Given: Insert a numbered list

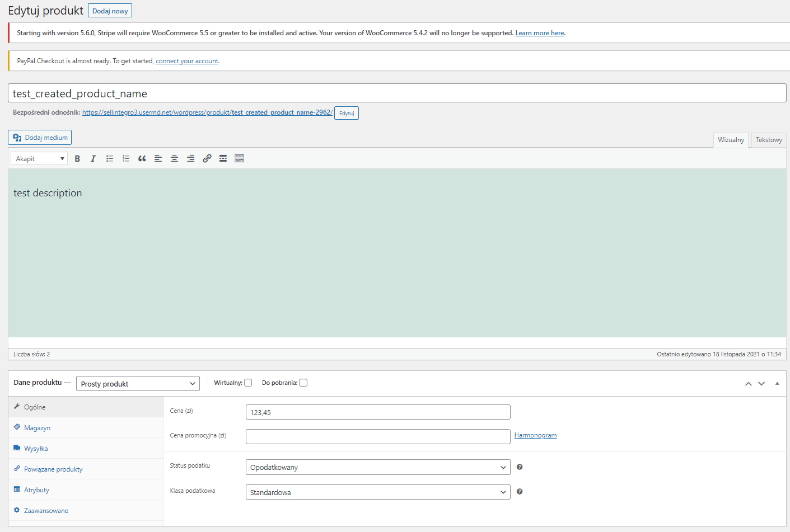Looking at the screenshot, I should point(126,159).
